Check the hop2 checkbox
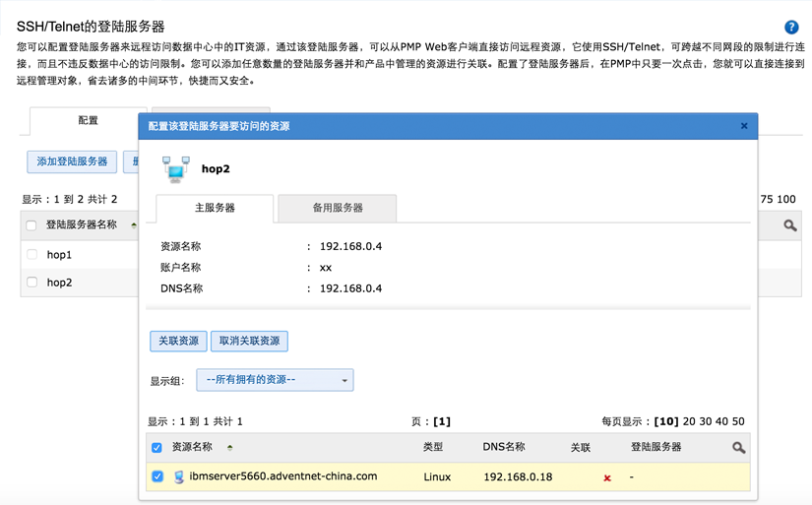812x505 pixels. pos(32,283)
